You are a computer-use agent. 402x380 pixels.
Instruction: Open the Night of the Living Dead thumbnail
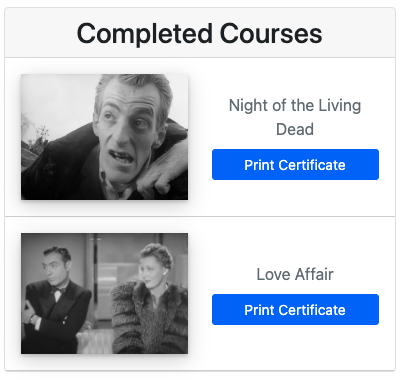(x=104, y=137)
